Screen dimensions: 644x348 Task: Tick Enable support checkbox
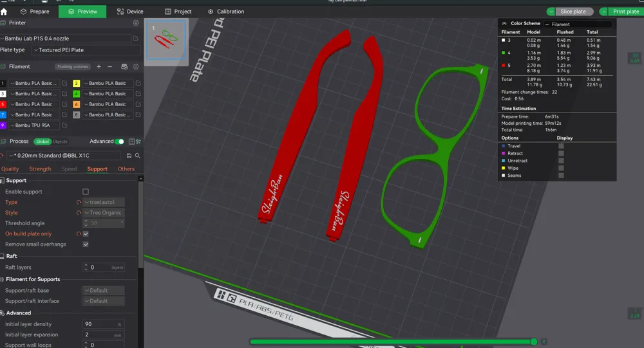tap(86, 192)
